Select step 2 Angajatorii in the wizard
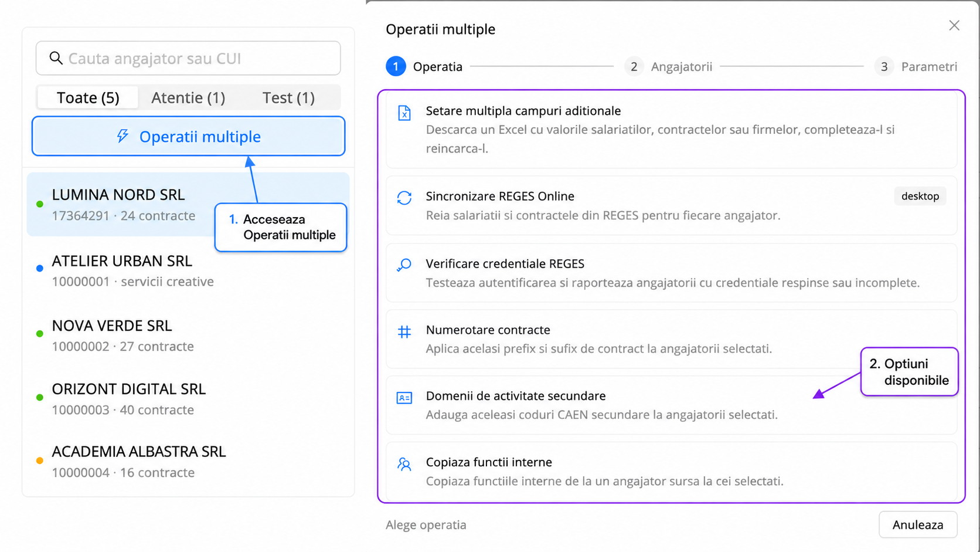This screenshot has width=980, height=552. 668,67
